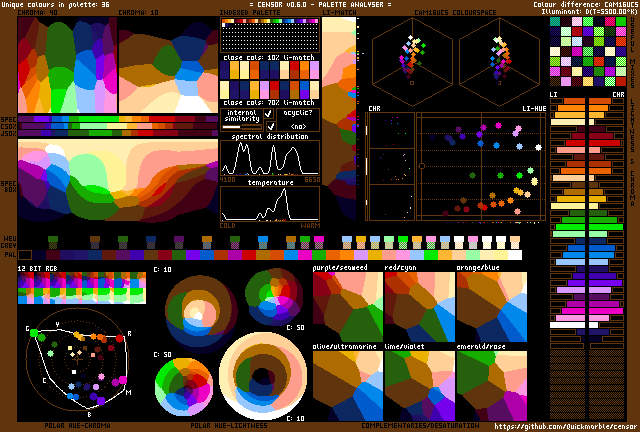The width and height of the screenshot is (640, 432).
Task: Click the white star marker in LI-HUE plot
Action: [x=538, y=147]
